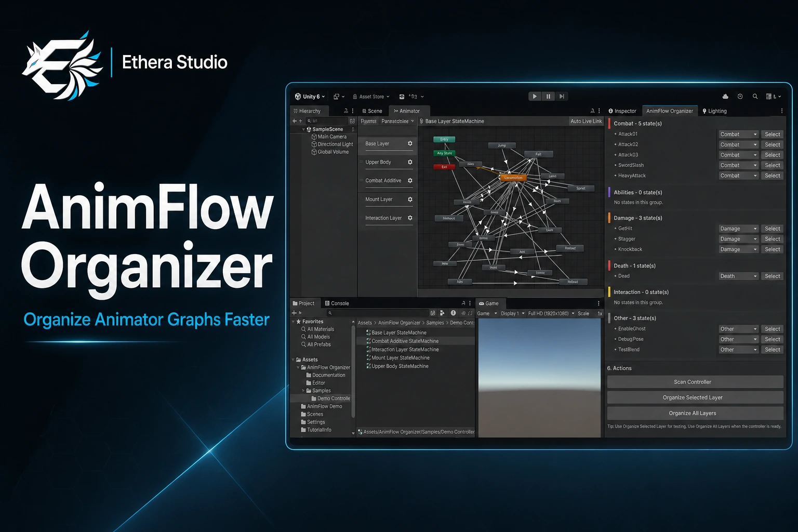Open the undo history clock icon

(740, 97)
